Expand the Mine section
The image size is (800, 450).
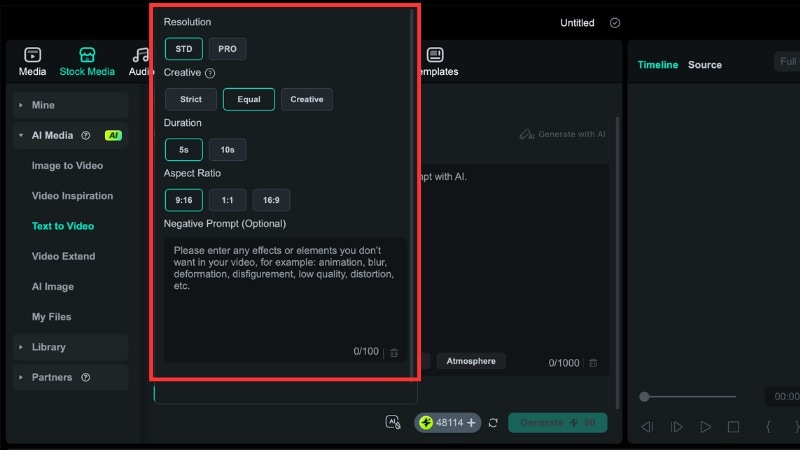(70, 105)
